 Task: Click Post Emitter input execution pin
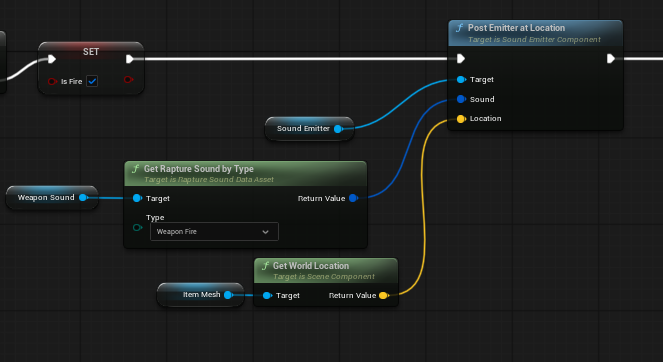(x=461, y=58)
